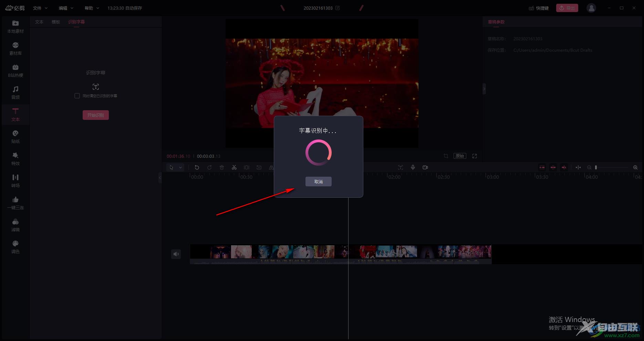Cancel subtitle recognition with 取消 button
This screenshot has width=644, height=341.
click(x=318, y=182)
